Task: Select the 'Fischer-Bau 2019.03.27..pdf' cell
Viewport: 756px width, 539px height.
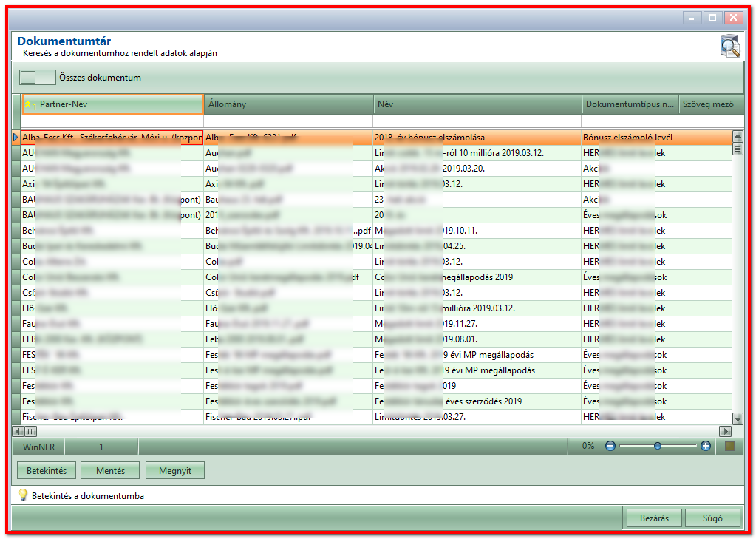Action: 288,417
